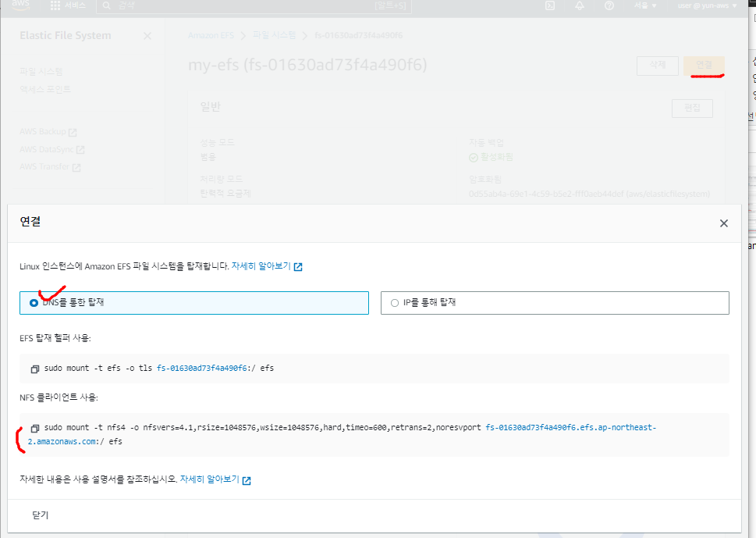
Task: Select DNS를 통한 탑재 option
Action: (193, 303)
